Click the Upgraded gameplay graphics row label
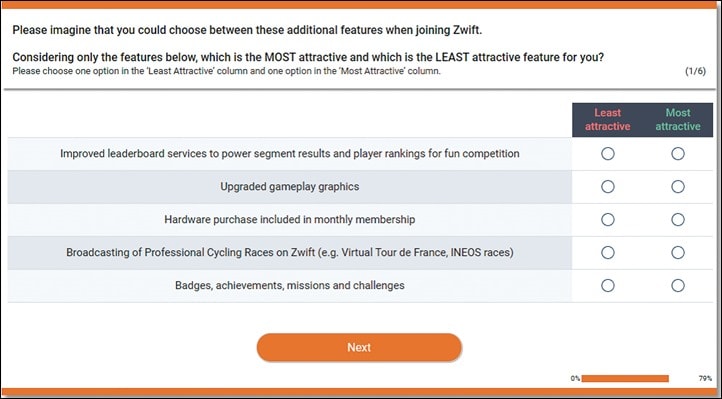Image resolution: width=722 pixels, height=399 pixels. click(290, 187)
